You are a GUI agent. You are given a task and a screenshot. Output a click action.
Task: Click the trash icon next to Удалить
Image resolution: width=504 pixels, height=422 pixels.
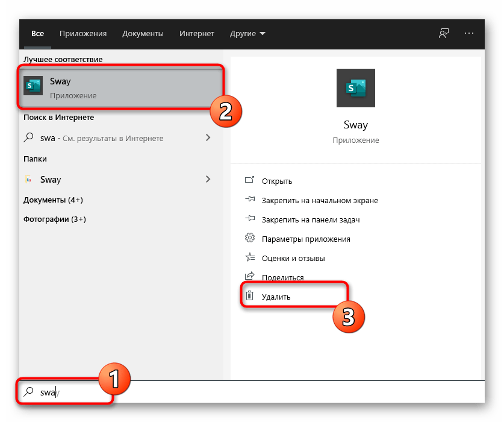click(x=250, y=297)
